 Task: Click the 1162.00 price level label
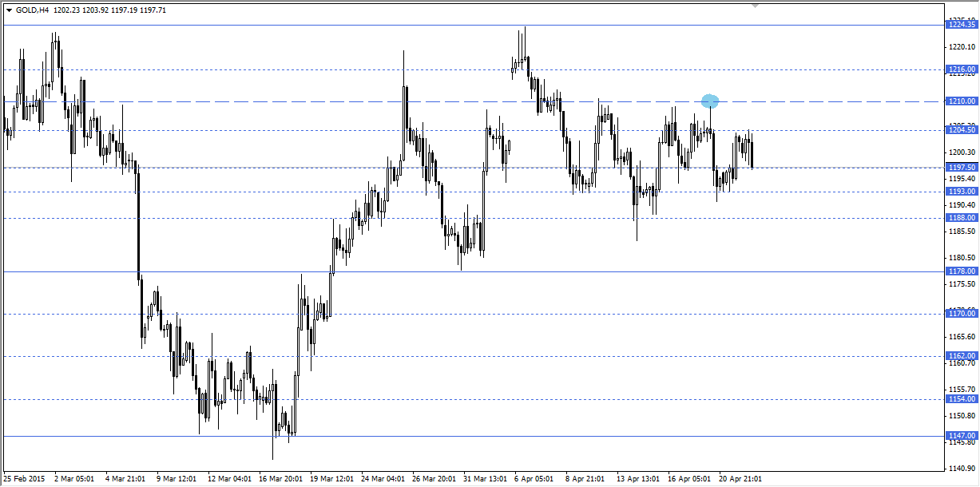(962, 356)
